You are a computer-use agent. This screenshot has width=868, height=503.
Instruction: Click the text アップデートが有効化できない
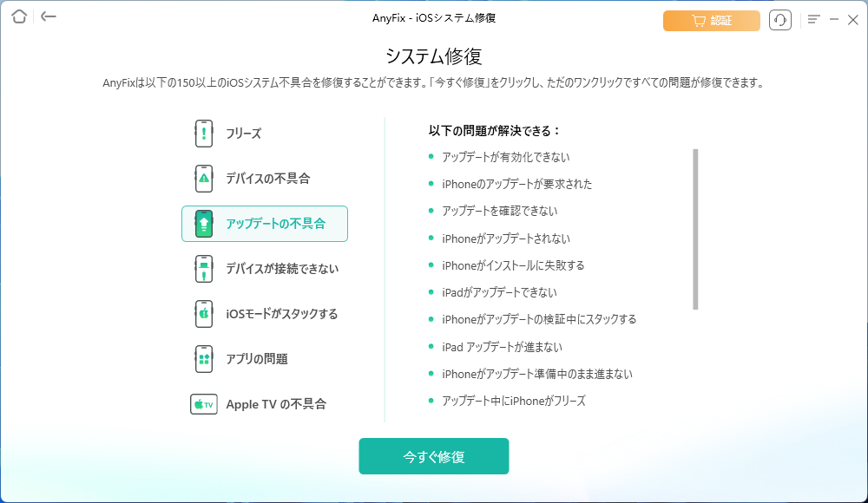tap(505, 157)
